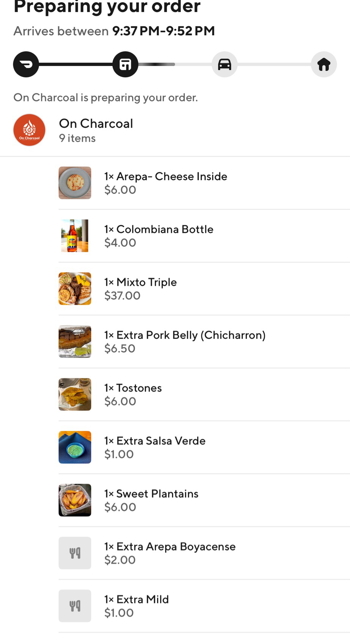Tap the home arrival step icon
This screenshot has width=350, height=644.
(x=324, y=65)
